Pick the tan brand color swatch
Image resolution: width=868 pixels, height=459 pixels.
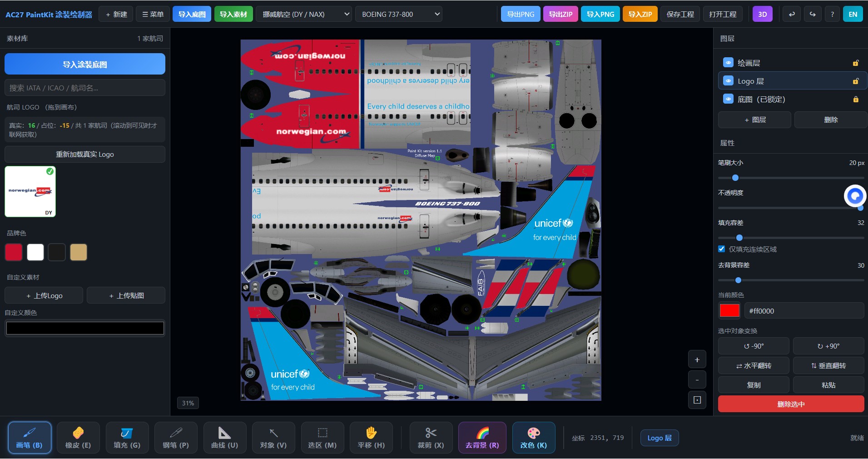point(79,252)
